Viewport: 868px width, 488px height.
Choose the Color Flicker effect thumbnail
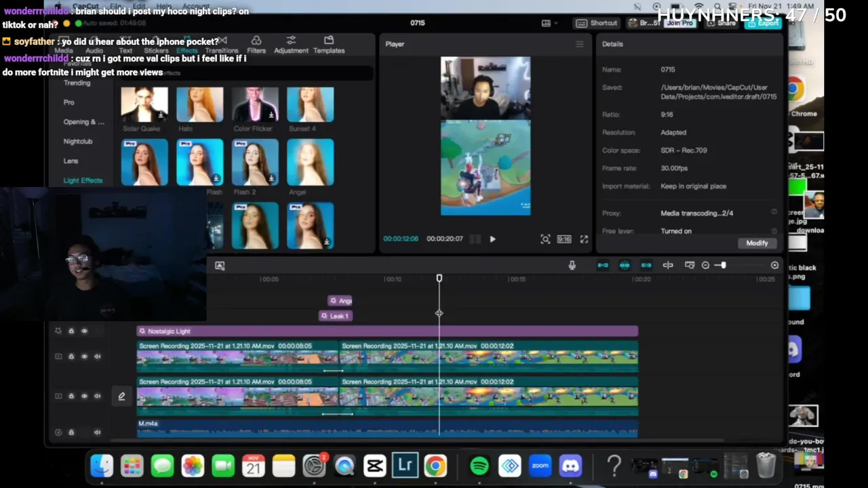pos(255,104)
